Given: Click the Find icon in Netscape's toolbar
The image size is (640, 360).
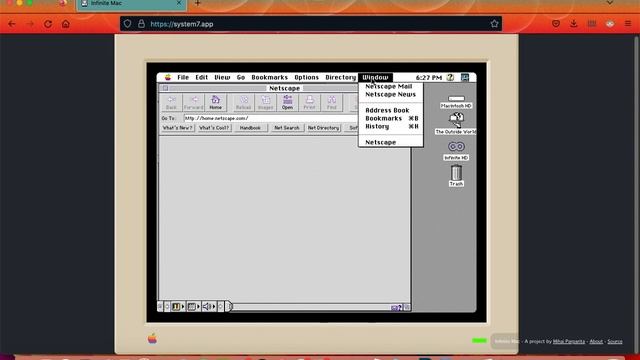Looking at the screenshot, I should point(331,102).
